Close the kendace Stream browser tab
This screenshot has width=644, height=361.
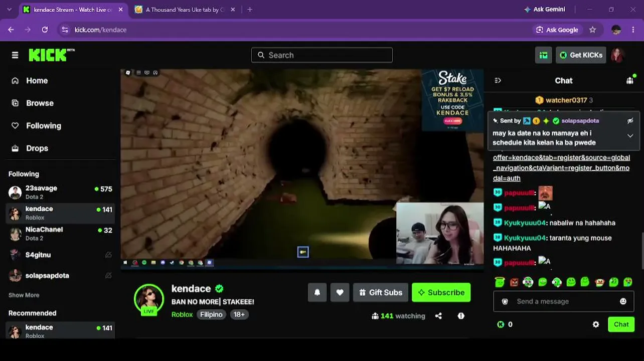[x=120, y=10]
